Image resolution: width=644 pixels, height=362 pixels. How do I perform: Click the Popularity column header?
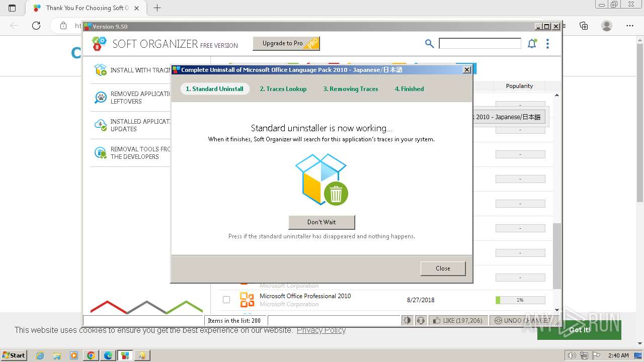pos(519,86)
